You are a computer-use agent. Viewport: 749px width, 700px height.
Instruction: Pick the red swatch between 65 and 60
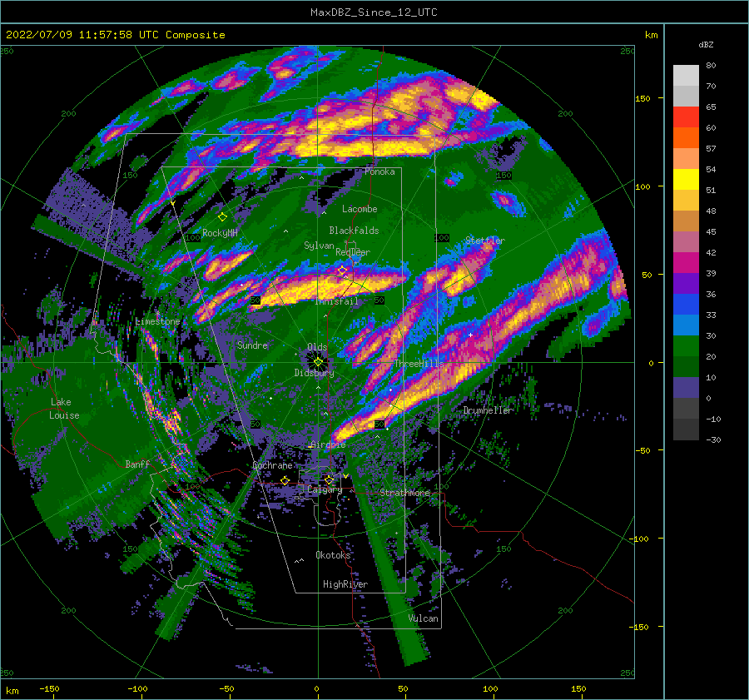point(686,117)
